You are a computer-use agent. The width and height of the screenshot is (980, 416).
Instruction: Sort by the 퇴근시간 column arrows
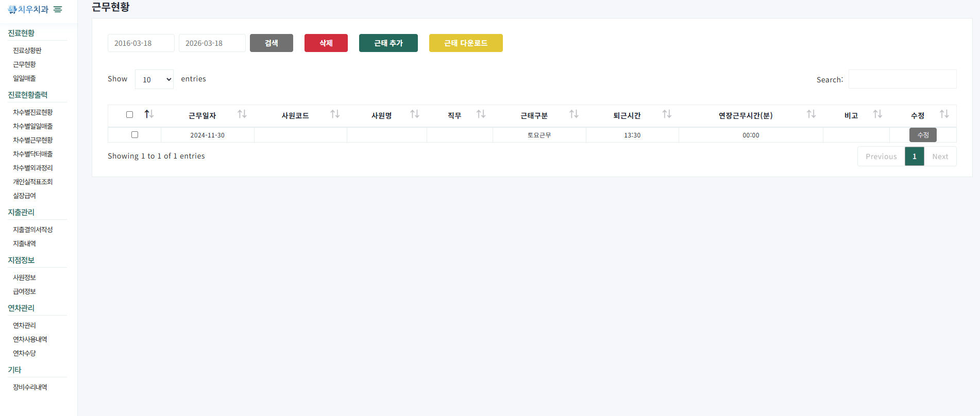(x=667, y=114)
